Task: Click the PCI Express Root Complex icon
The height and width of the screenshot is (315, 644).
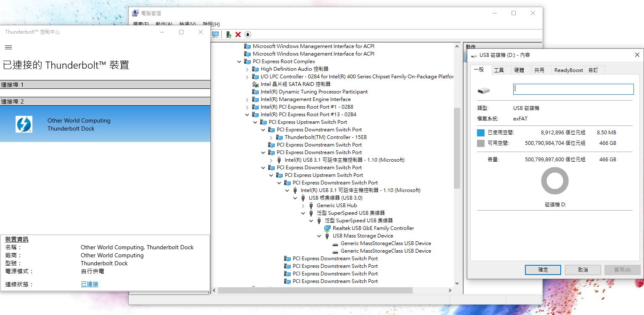Action: pos(247,61)
